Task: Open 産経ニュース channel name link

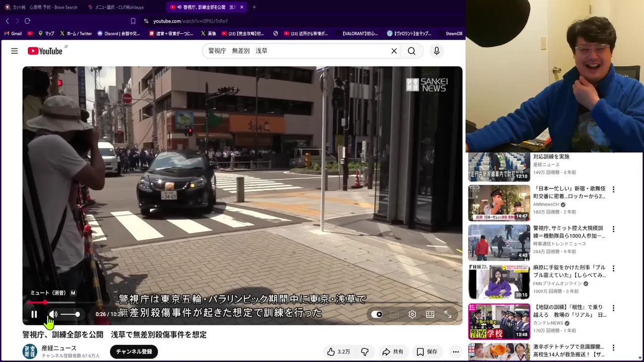Action: 59,348
